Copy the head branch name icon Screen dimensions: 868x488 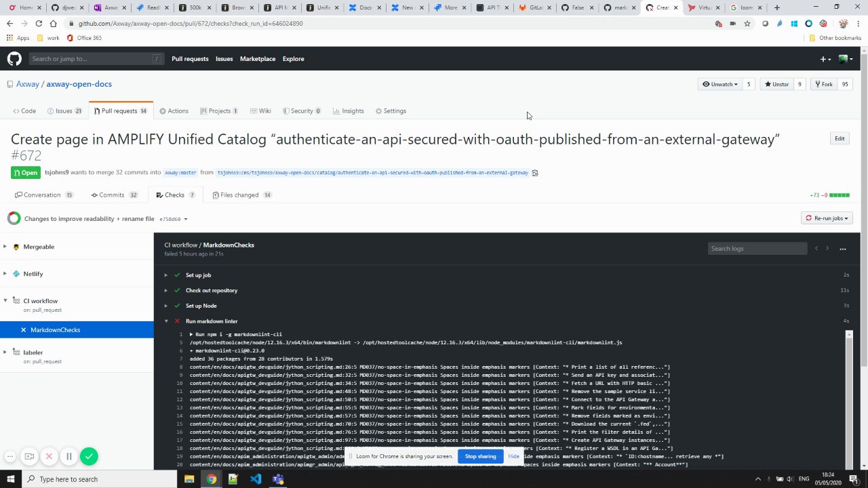pos(535,173)
